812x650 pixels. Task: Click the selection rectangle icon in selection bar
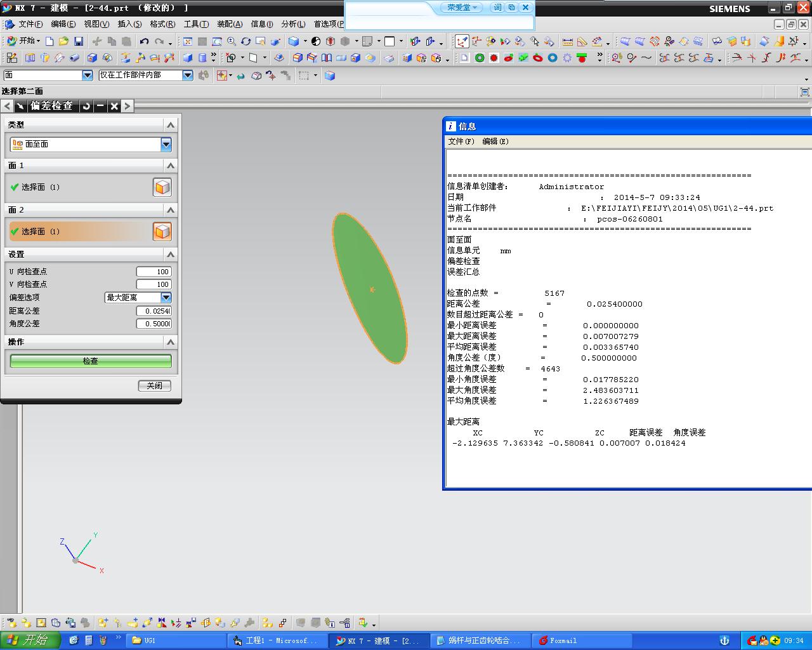(304, 76)
